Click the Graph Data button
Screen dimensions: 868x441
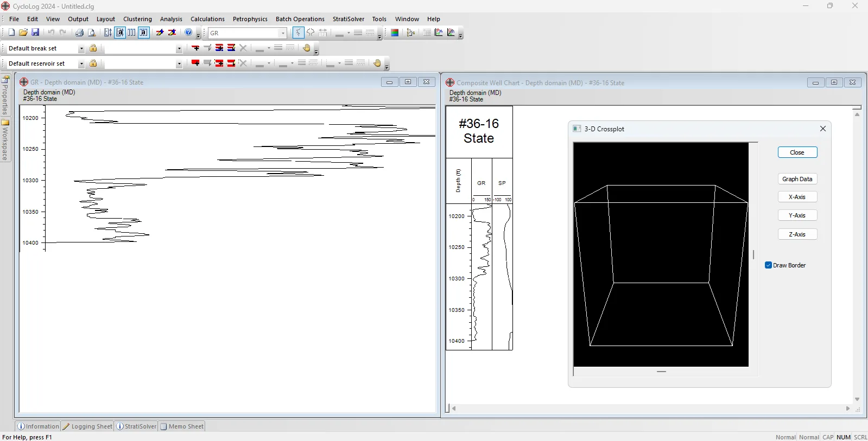(x=797, y=179)
